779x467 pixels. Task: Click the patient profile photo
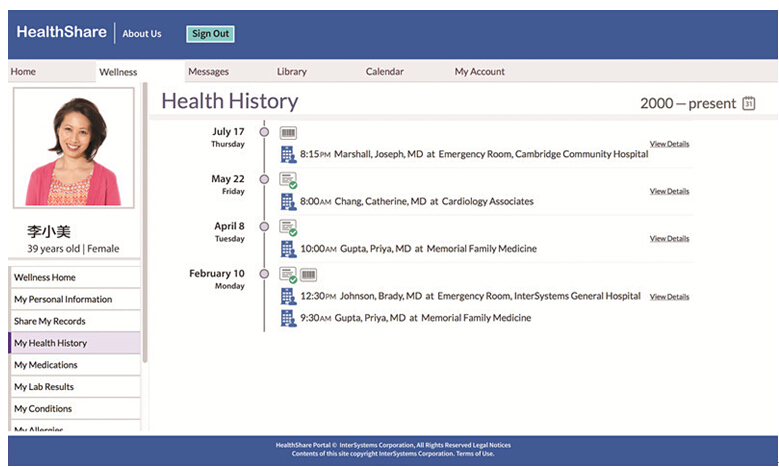click(x=73, y=148)
